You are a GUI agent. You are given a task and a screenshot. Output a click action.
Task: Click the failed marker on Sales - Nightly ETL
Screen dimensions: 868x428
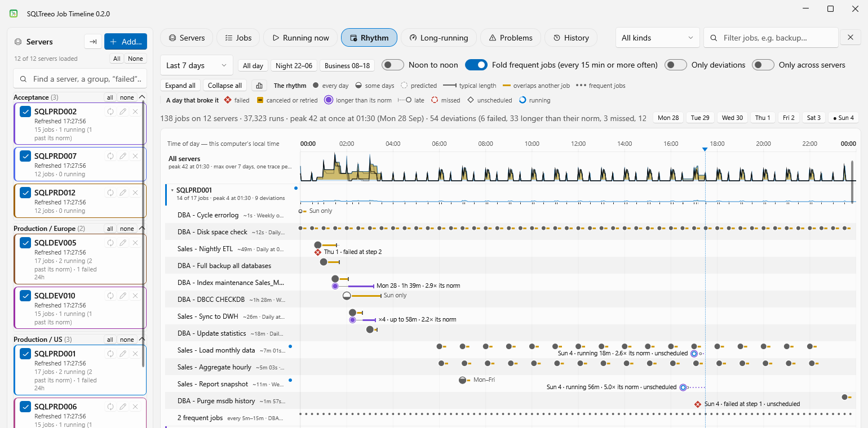pos(318,252)
